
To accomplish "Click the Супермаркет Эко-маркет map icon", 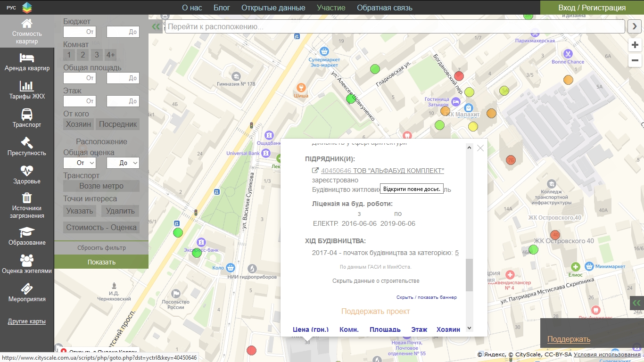I will click(x=324, y=51).
